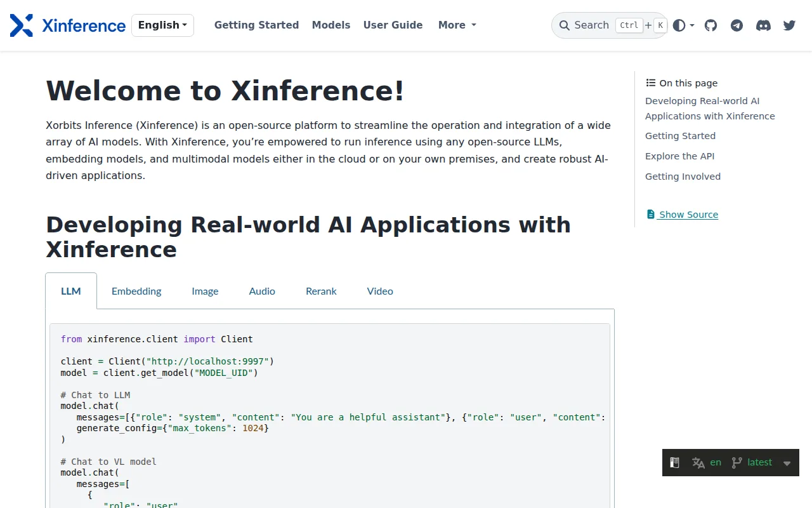The height and width of the screenshot is (508, 812).
Task: Expand the docs flyout caret
Action: point(787,464)
